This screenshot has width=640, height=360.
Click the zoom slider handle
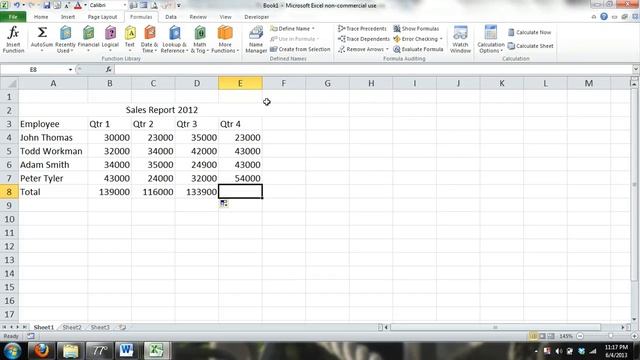tap(611, 336)
